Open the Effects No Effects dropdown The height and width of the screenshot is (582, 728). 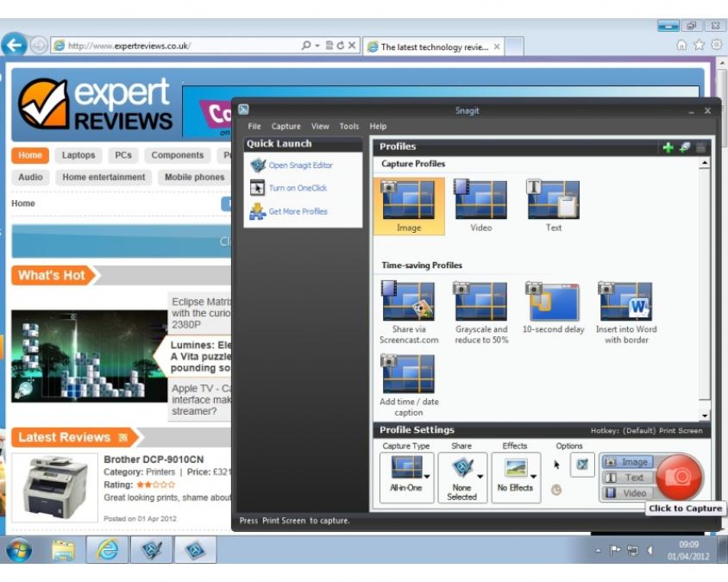(516, 477)
